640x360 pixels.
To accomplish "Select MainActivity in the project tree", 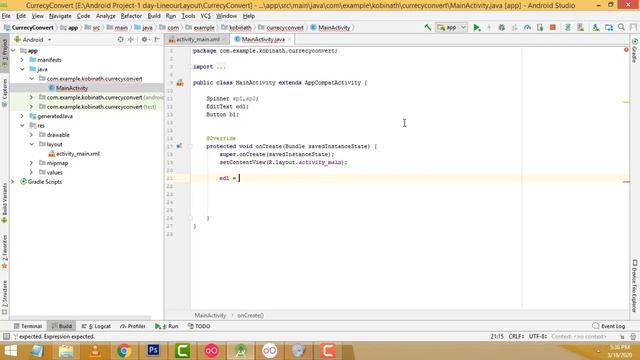I will [x=72, y=88].
